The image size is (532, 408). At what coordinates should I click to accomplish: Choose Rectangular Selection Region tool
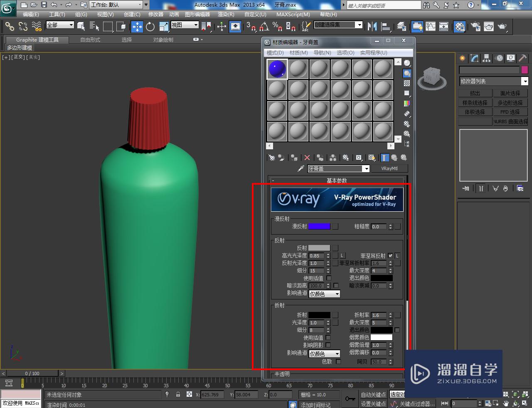tap(108, 27)
